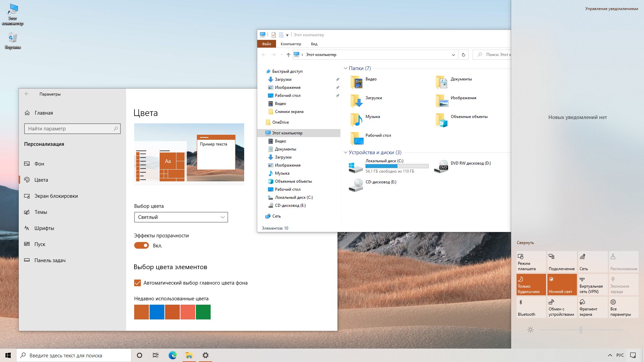Select the DVD RW дисковод (D:) icon
Screen dimensions: 644x362
coord(441,167)
